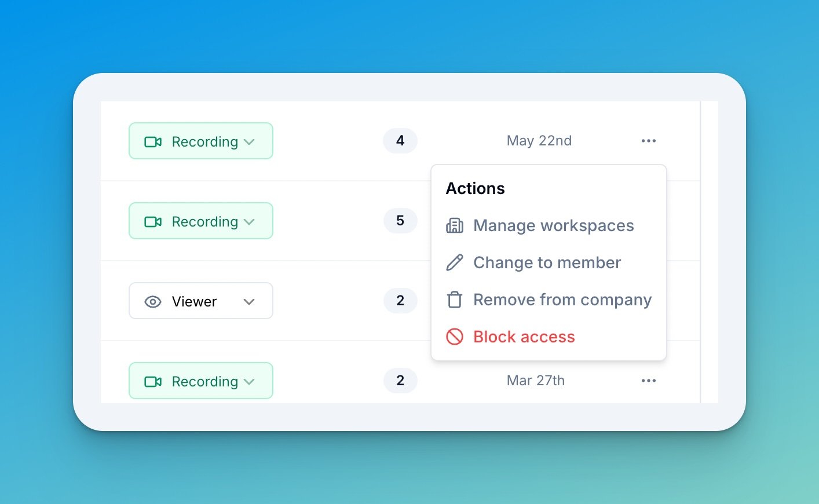This screenshot has width=819, height=504.
Task: Open the Viewer role dropdown
Action: (x=200, y=301)
